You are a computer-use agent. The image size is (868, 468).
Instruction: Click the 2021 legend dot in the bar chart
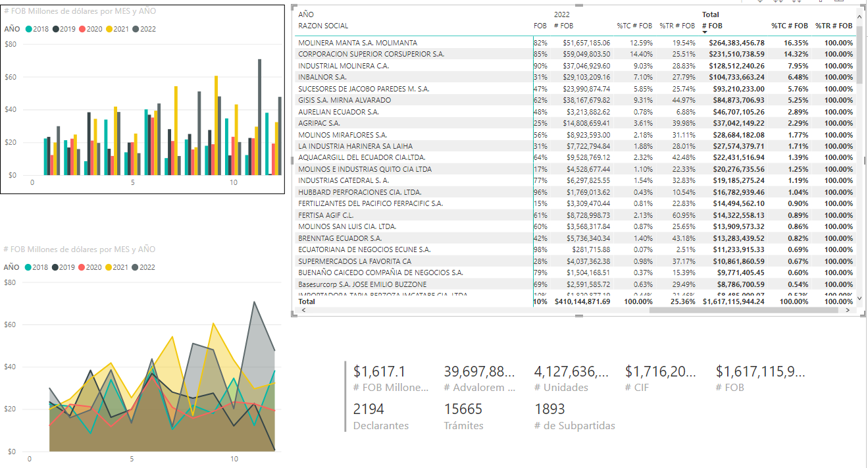[109, 29]
